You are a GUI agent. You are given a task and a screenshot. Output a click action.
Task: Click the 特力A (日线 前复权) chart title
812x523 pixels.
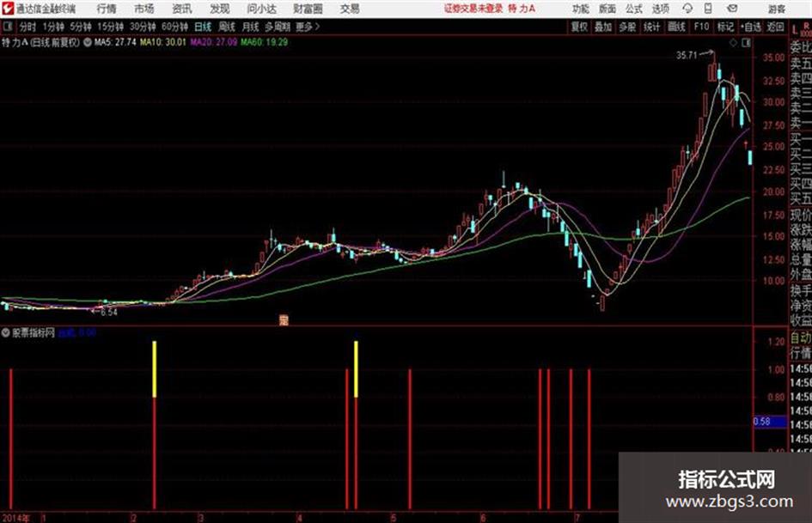click(40, 42)
